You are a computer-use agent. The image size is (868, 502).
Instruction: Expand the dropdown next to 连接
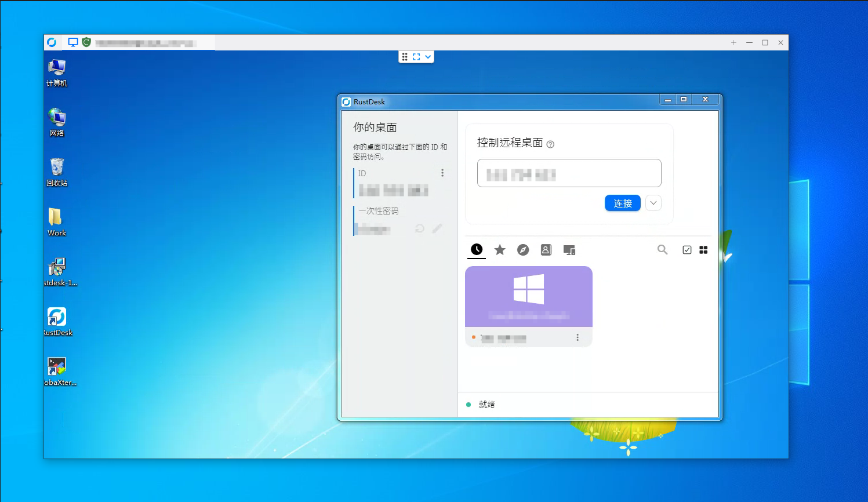653,203
